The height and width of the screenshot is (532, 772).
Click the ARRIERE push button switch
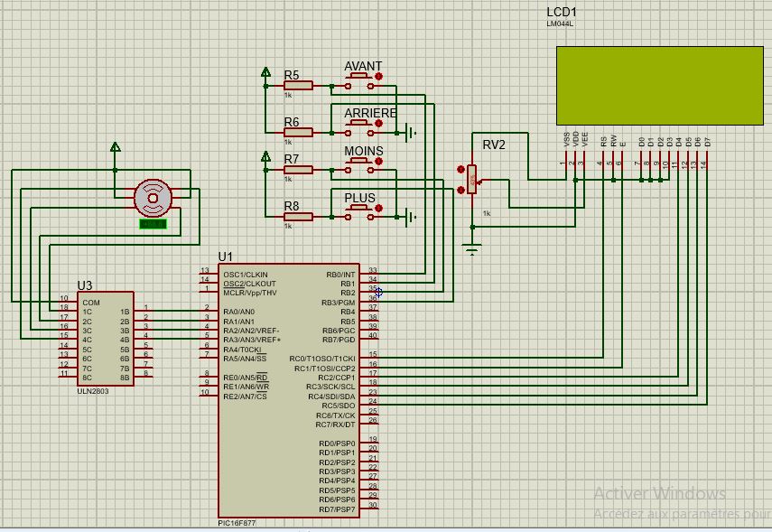359,128
